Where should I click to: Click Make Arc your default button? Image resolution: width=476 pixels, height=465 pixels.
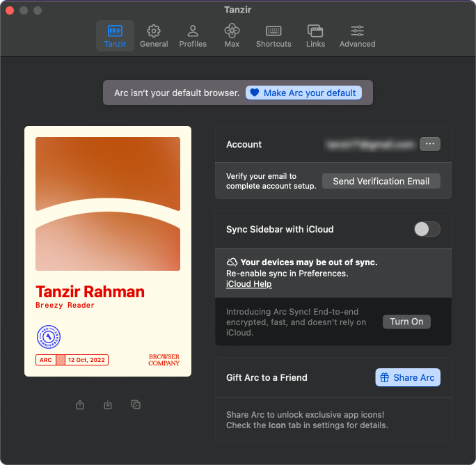click(303, 93)
